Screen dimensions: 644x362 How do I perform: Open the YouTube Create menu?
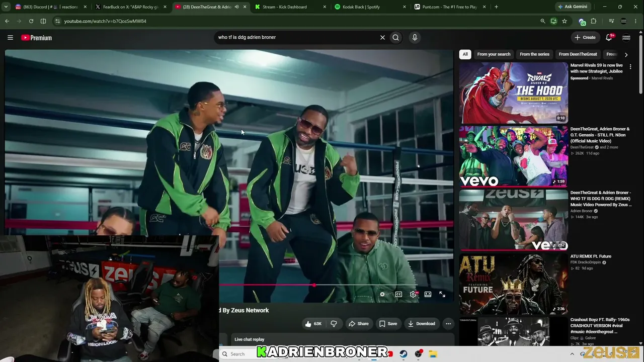tap(585, 37)
